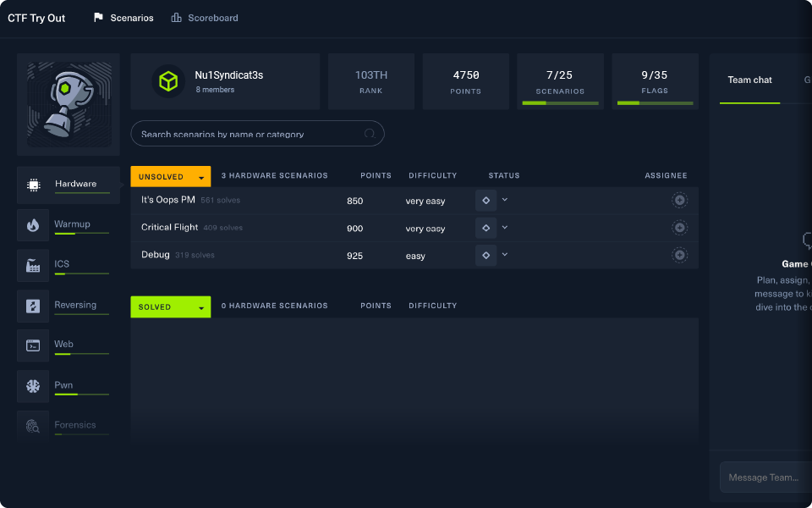Click the Warmup progress bar
This screenshot has width=812, height=508.
(82, 234)
